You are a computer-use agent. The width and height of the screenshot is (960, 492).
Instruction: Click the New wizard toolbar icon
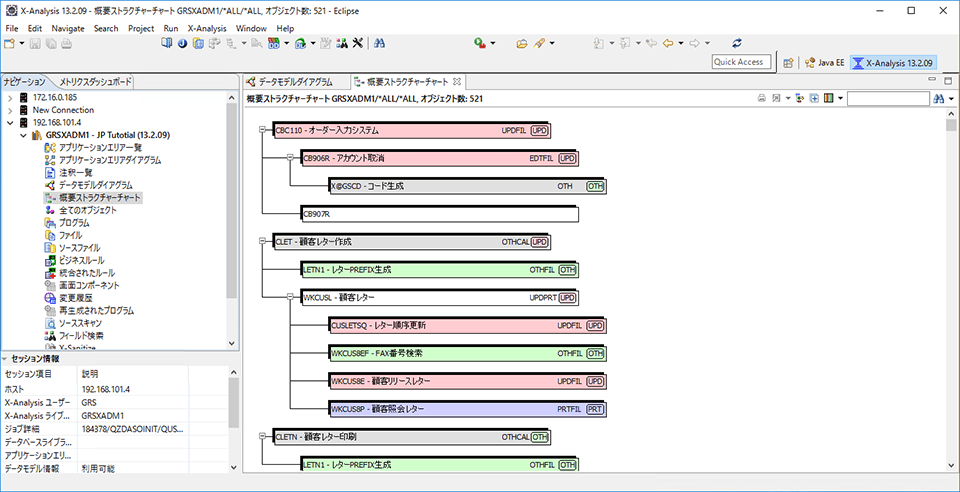click(9, 43)
